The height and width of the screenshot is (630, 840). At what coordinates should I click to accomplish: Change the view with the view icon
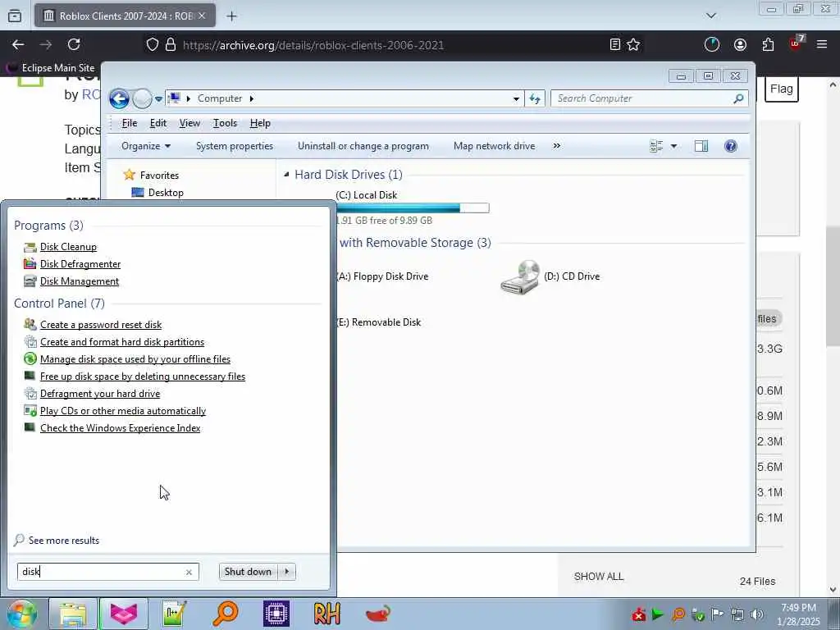tap(656, 146)
